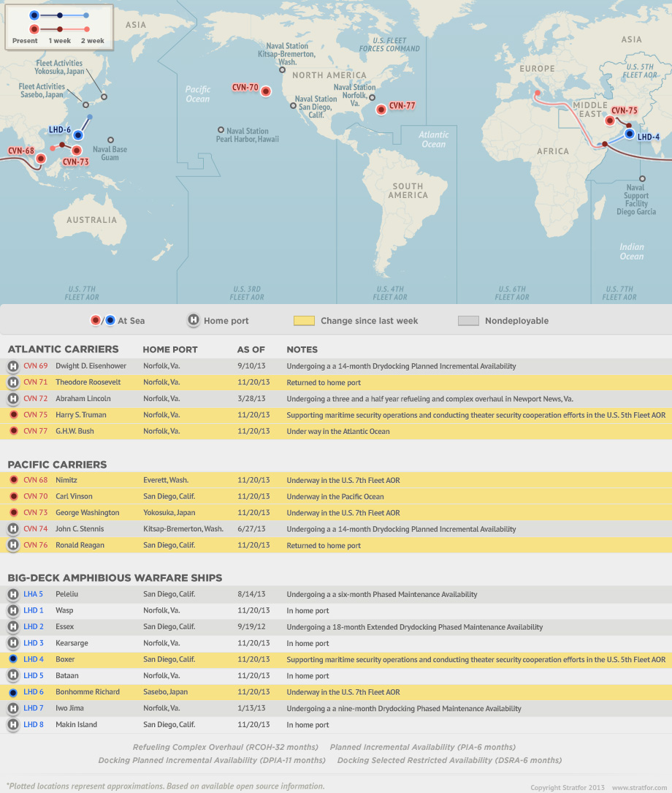Click the Naval Station Norfolk port dot
The image size is (672, 793).
coord(372,97)
